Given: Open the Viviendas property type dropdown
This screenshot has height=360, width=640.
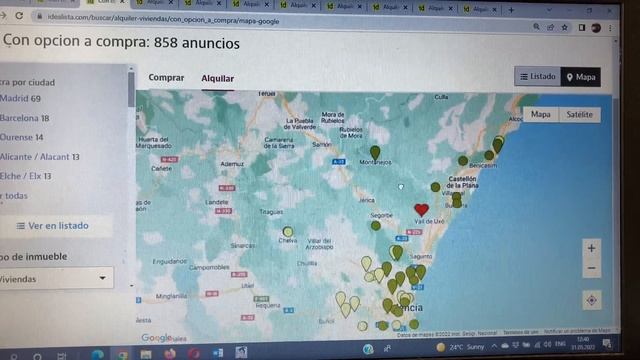Looking at the screenshot, I should (x=55, y=278).
